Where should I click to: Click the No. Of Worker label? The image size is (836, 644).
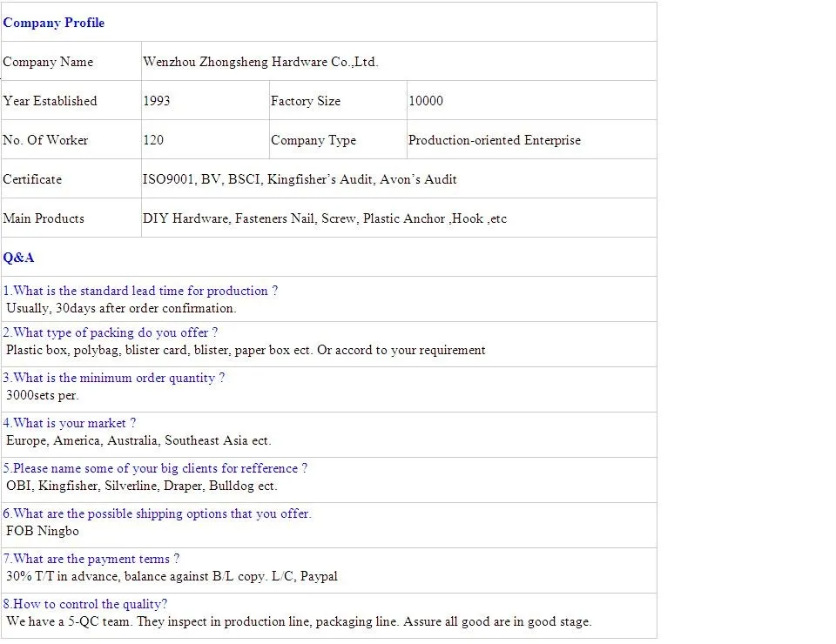point(45,140)
